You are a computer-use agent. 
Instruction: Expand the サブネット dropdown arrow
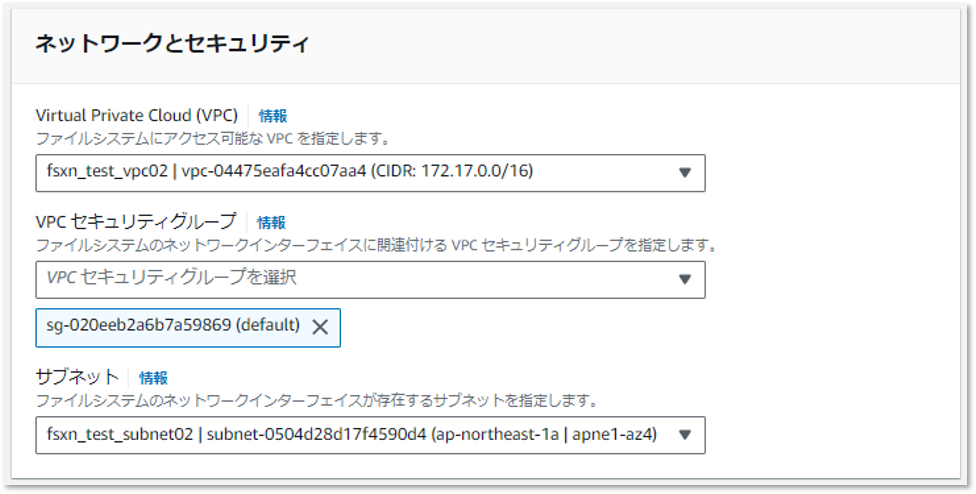pyautogui.click(x=685, y=435)
